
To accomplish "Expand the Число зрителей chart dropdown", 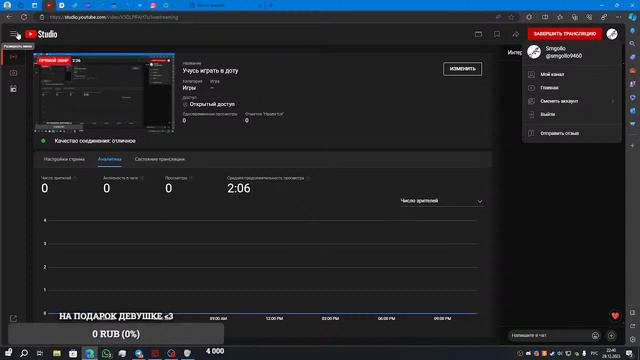I will tap(442, 201).
